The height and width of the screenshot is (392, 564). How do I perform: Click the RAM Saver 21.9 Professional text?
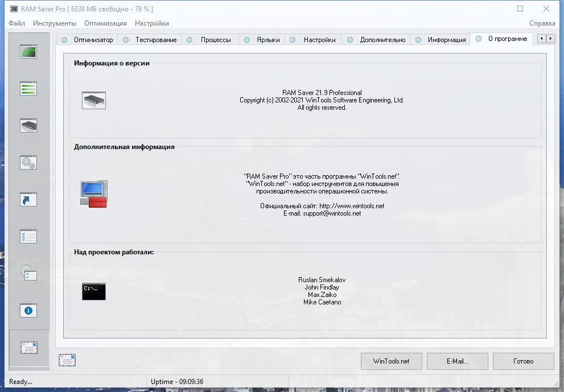point(322,93)
